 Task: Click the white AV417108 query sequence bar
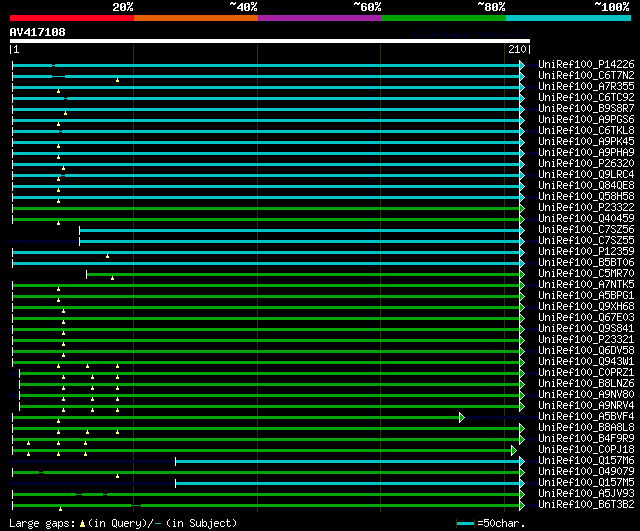(x=270, y=41)
